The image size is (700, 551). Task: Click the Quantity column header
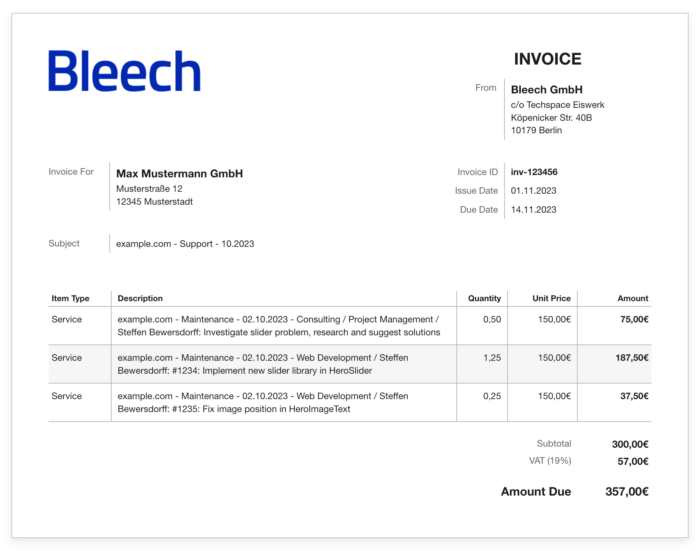[484, 298]
